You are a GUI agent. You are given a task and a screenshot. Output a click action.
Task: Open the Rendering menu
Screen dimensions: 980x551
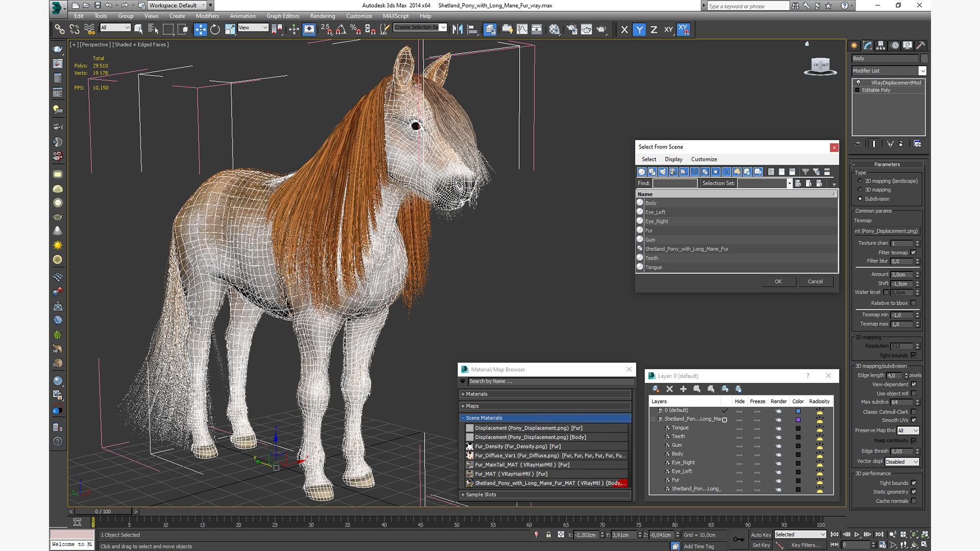(x=323, y=16)
